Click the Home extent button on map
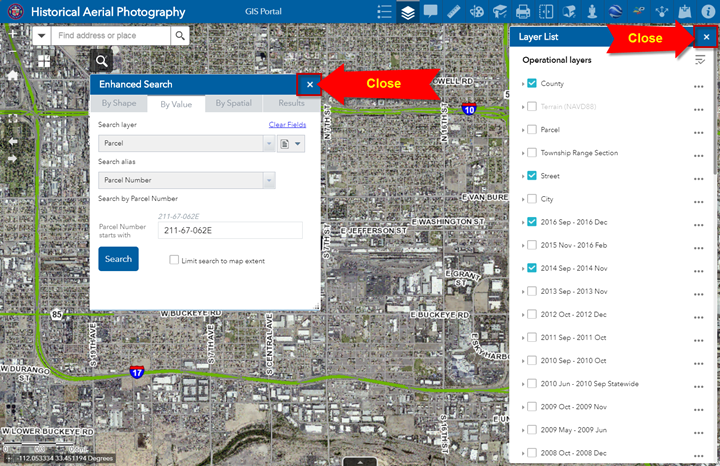Viewport: 720px width, 466px height. point(12,75)
